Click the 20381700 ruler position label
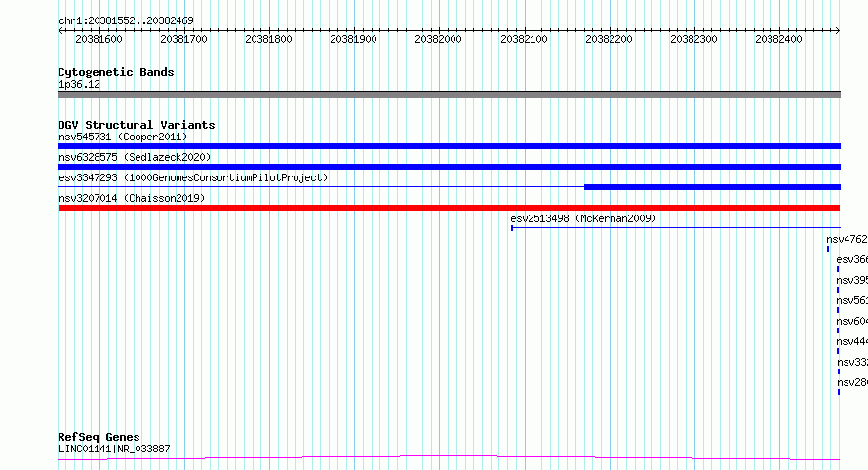The width and height of the screenshot is (868, 470). pyautogui.click(x=183, y=39)
